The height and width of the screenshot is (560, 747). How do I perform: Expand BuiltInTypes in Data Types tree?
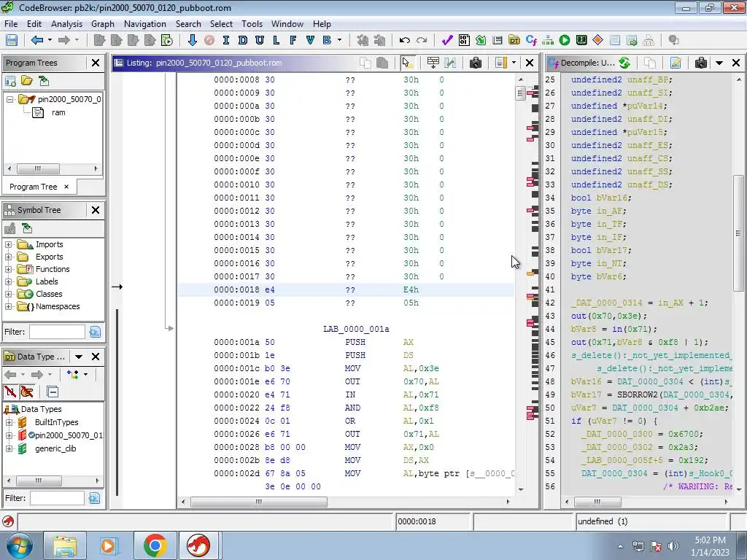tap(9, 422)
